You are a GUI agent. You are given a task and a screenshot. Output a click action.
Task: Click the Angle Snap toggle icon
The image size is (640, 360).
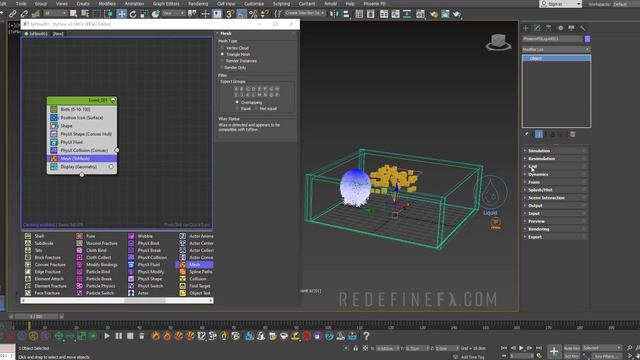click(x=242, y=14)
